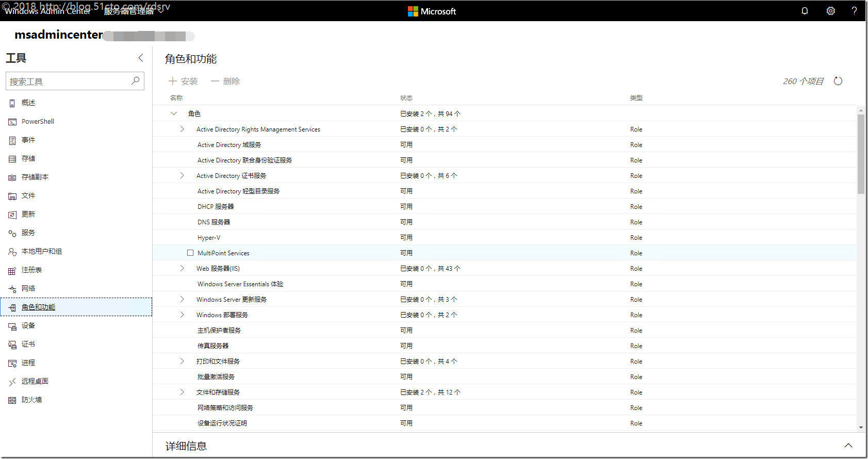Click the 存储副本 storage replica icon
This screenshot has width=868, height=459.
click(12, 177)
